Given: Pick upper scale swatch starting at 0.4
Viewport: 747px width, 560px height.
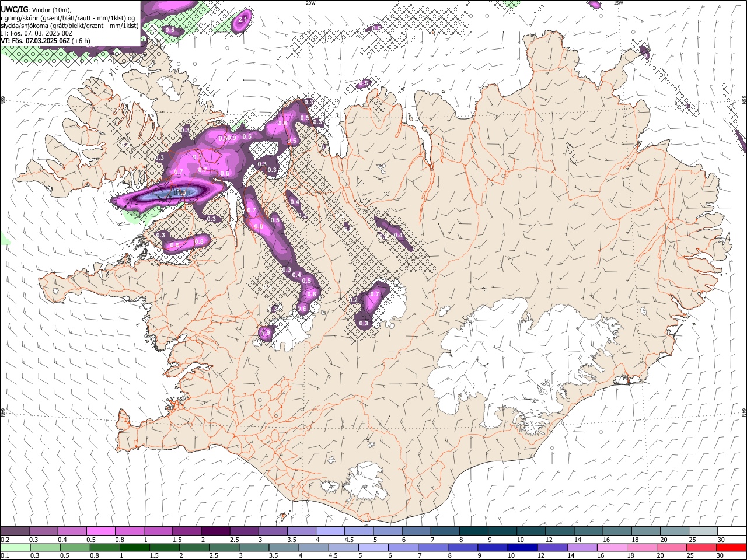Looking at the screenshot, I should [72, 531].
